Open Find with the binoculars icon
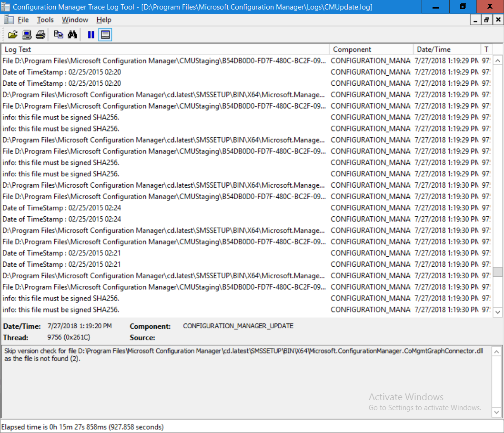The image size is (504, 433). coord(72,35)
